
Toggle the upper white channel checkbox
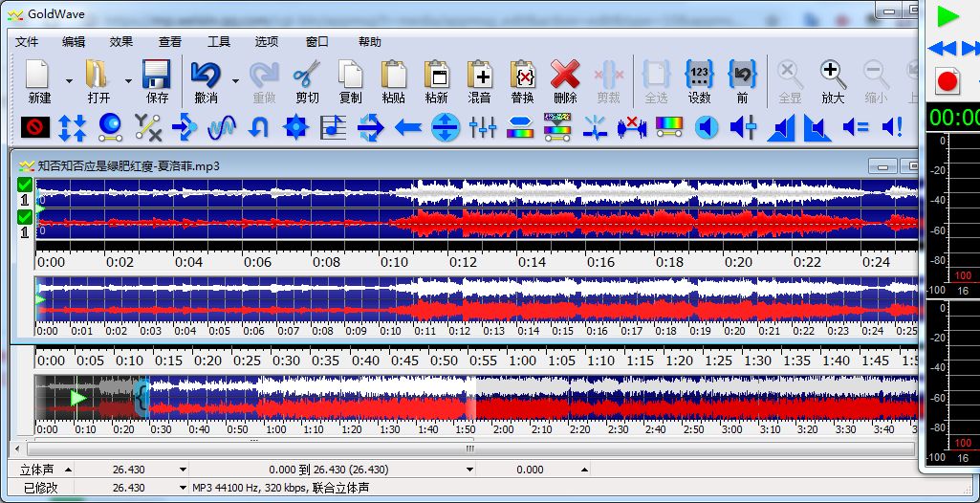click(25, 185)
